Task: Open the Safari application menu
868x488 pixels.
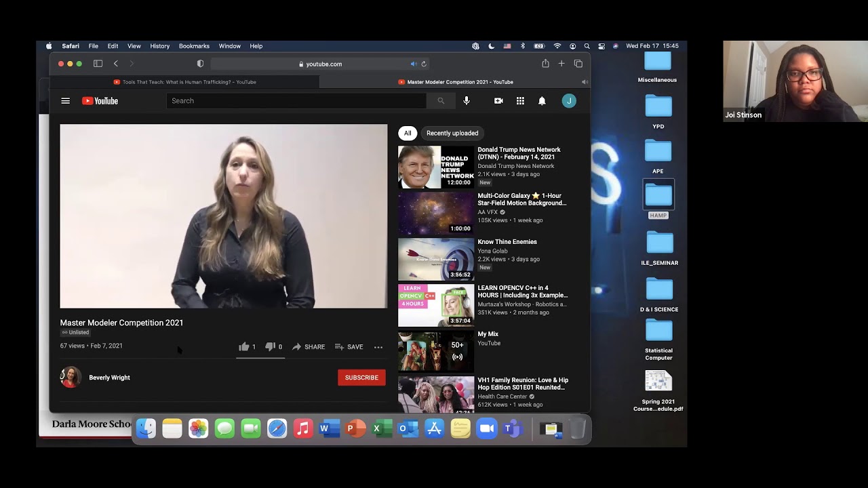Action: tap(71, 46)
